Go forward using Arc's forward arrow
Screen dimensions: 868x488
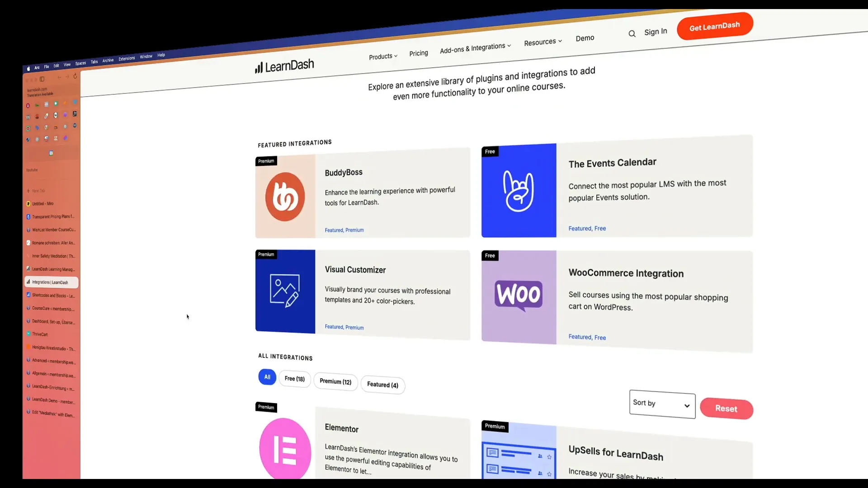(x=67, y=76)
